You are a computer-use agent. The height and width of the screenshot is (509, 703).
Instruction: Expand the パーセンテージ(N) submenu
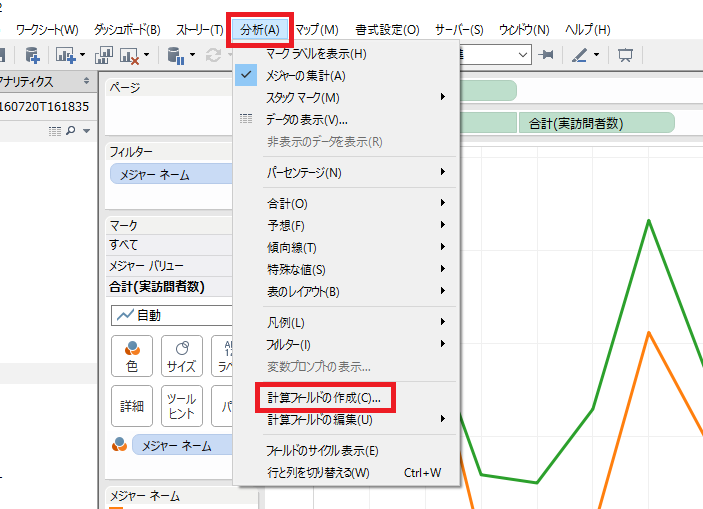[346, 173]
